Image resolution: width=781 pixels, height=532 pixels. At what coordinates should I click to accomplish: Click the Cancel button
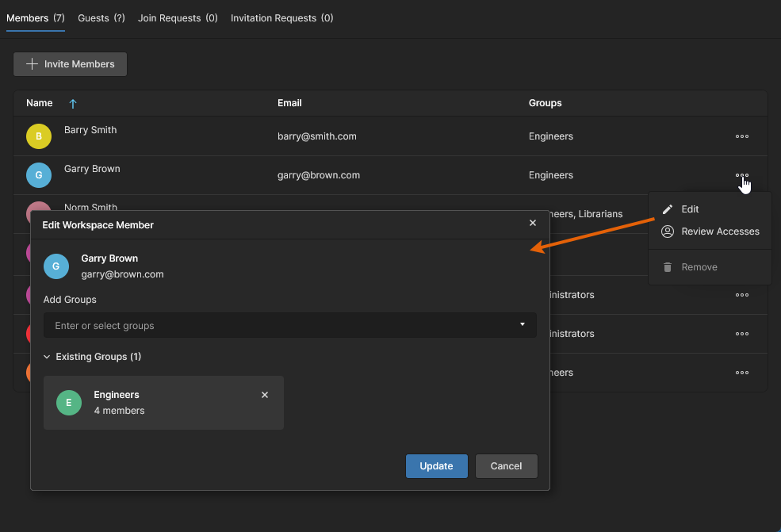pos(506,466)
